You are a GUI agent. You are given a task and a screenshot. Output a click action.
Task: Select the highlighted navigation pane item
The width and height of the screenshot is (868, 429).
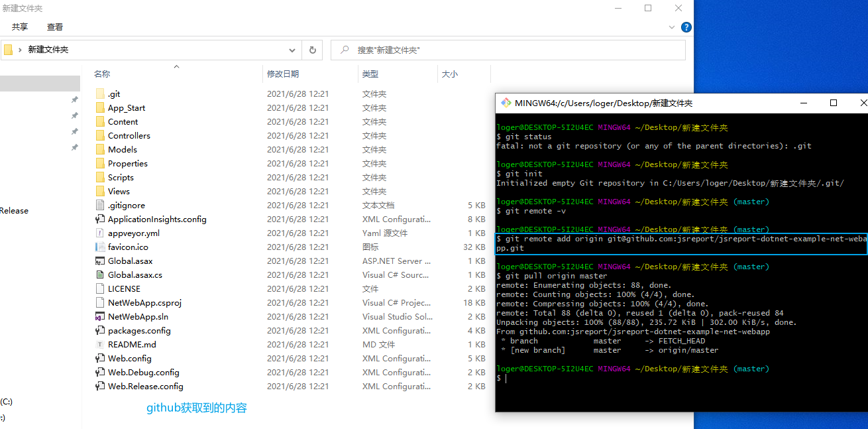[x=40, y=84]
